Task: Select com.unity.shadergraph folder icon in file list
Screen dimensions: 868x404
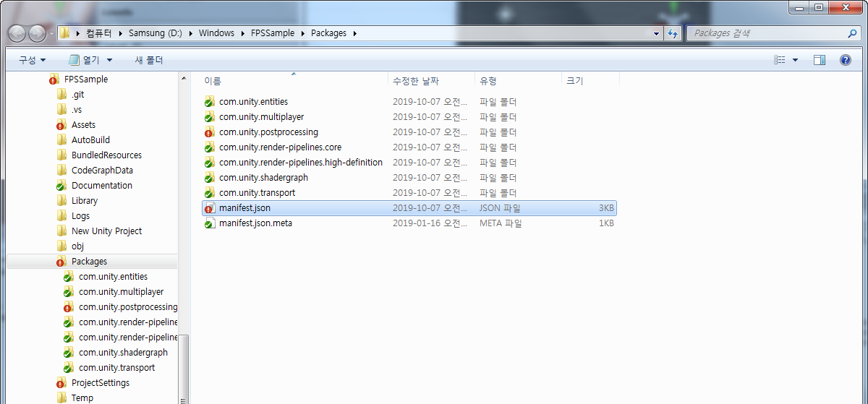Action: point(209,178)
